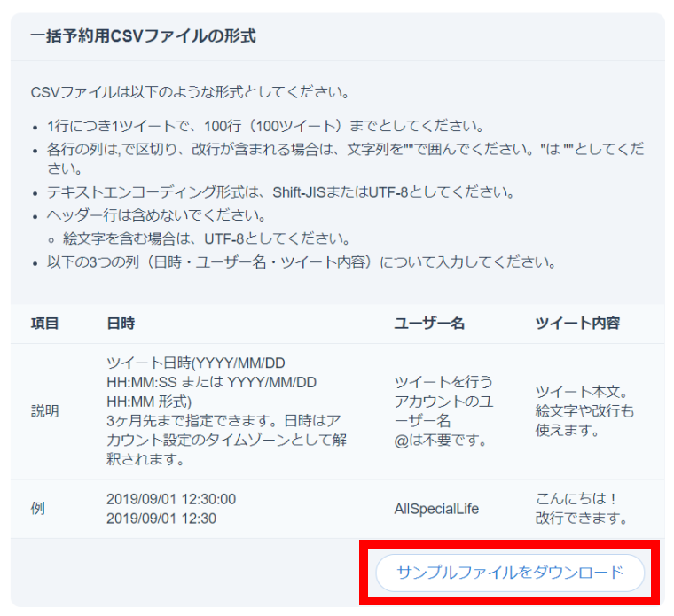The image size is (674, 616).
Task: Click the 2019/09/01 12:30 example datetime
Action: (x=161, y=519)
